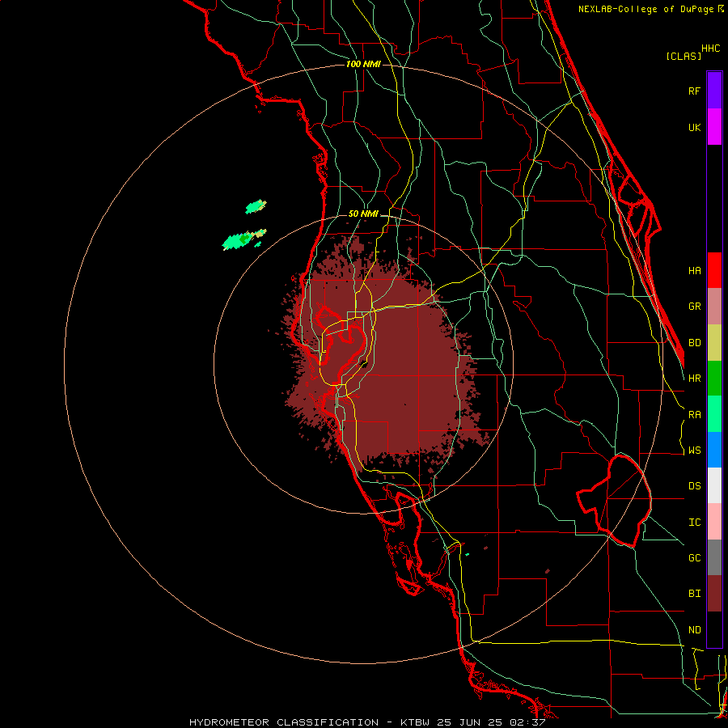Select the IC legend label
The image size is (728, 728).
[695, 523]
